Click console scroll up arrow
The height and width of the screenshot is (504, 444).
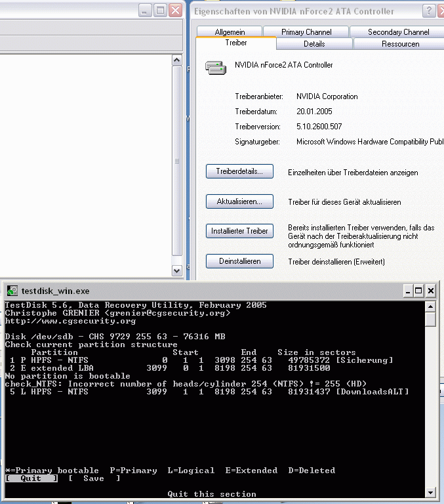tap(430, 306)
